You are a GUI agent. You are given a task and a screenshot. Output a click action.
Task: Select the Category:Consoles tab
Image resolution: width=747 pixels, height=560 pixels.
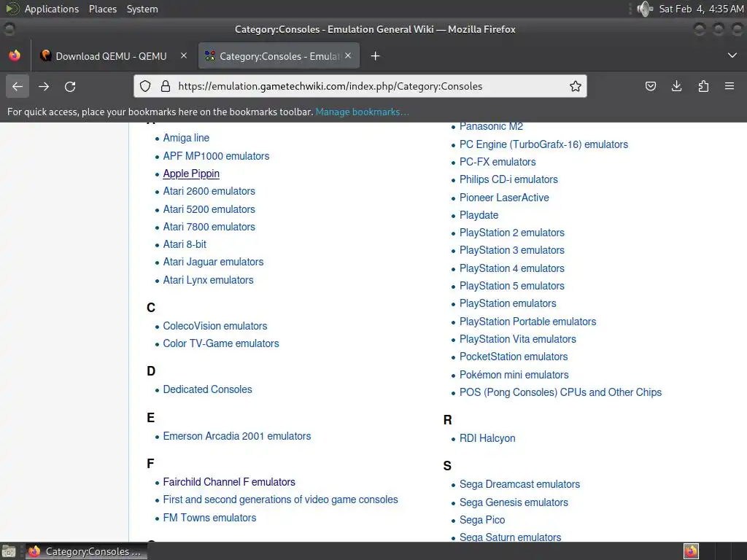pyautogui.click(x=279, y=56)
